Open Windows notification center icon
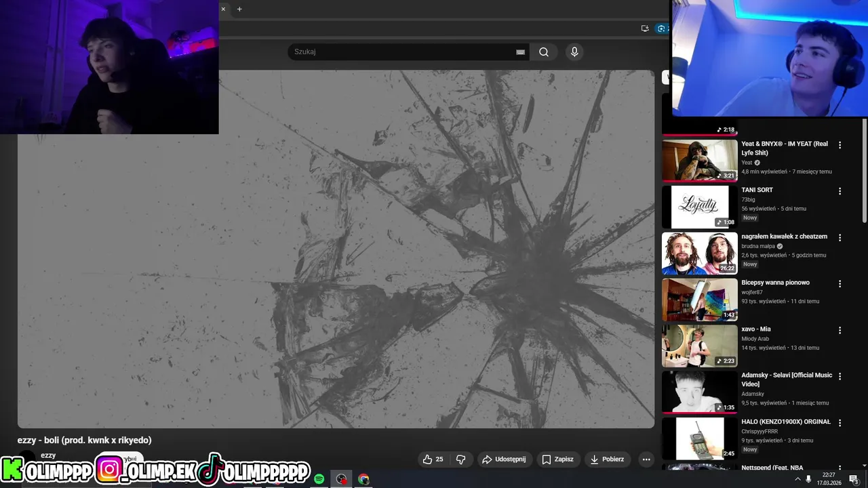The width and height of the screenshot is (868, 488). 854,479
